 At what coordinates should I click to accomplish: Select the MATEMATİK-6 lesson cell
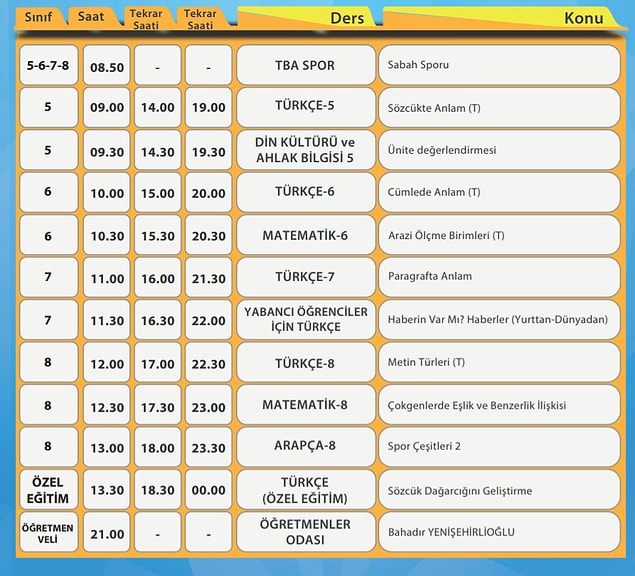pyautogui.click(x=306, y=235)
